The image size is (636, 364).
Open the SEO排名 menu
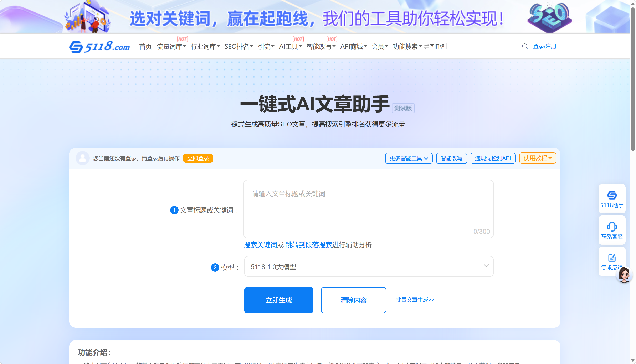238,47
